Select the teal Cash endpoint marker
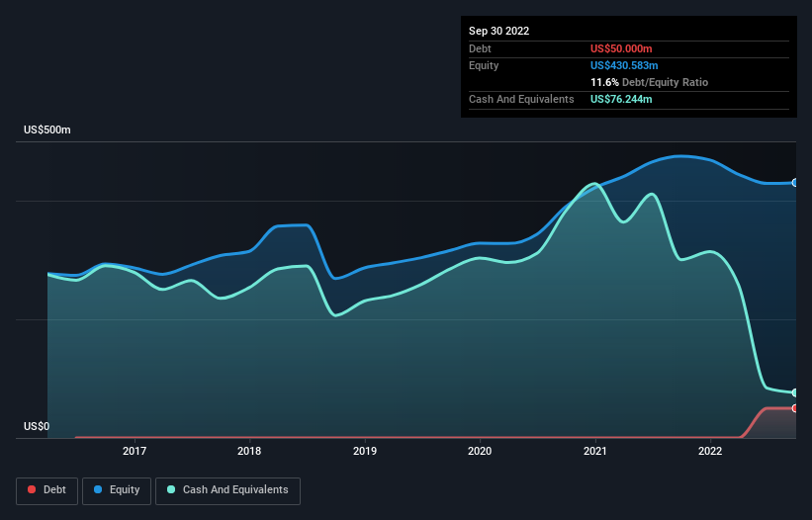The image size is (812, 520). tap(795, 392)
